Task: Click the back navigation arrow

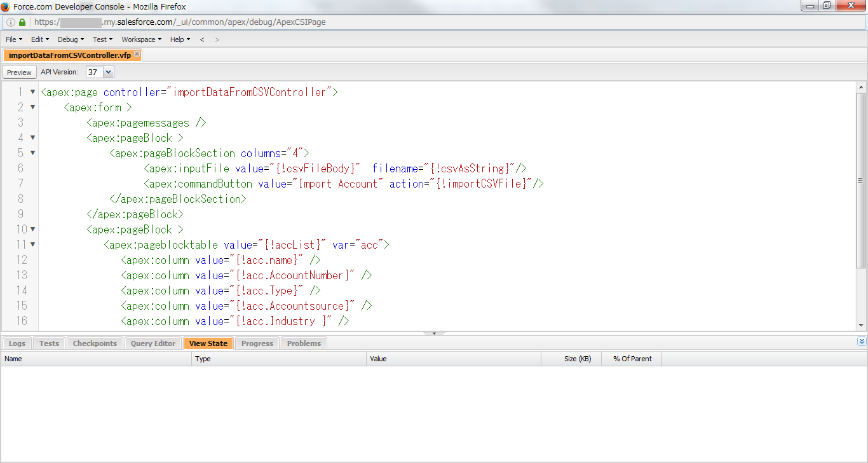Action: coord(202,39)
